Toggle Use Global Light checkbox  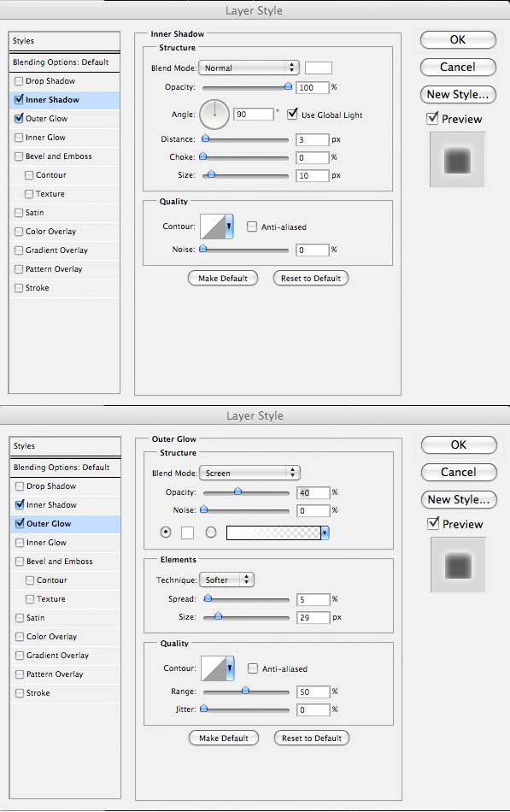point(292,114)
